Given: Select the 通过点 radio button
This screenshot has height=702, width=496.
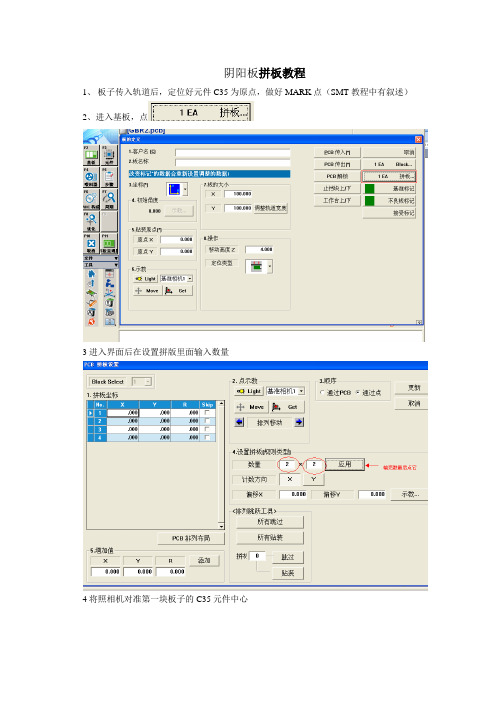Looking at the screenshot, I should [358, 393].
